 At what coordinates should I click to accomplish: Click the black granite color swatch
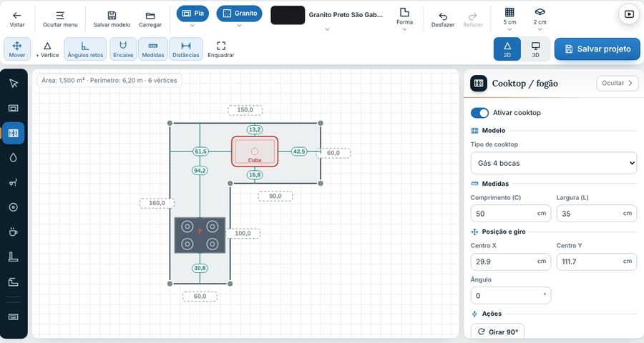288,15
